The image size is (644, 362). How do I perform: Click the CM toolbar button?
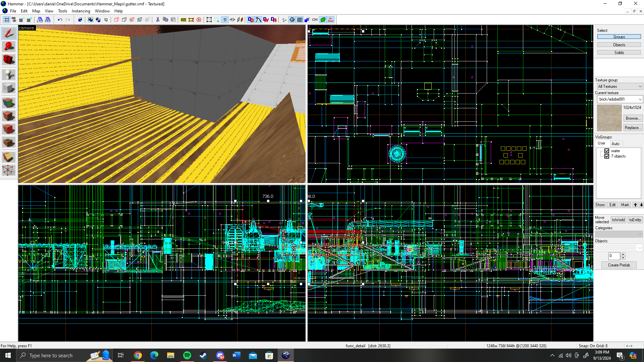tap(315, 20)
